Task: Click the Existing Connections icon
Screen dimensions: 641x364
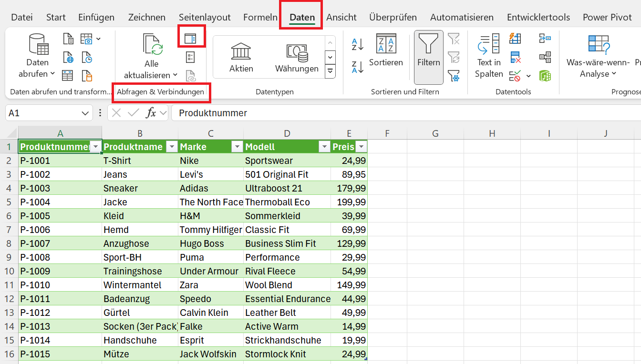Action: pyautogui.click(x=87, y=76)
